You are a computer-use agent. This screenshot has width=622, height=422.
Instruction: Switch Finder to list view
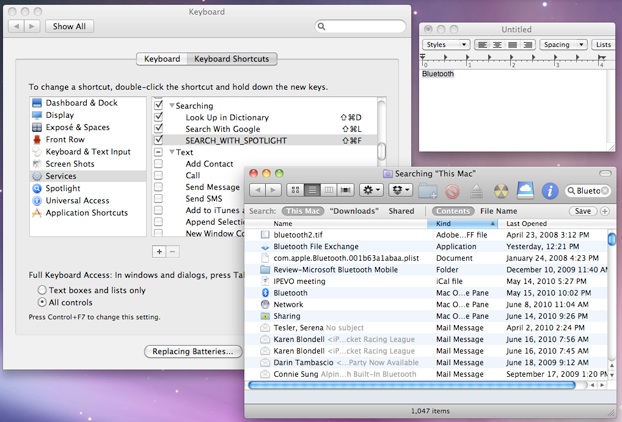pyautogui.click(x=312, y=190)
